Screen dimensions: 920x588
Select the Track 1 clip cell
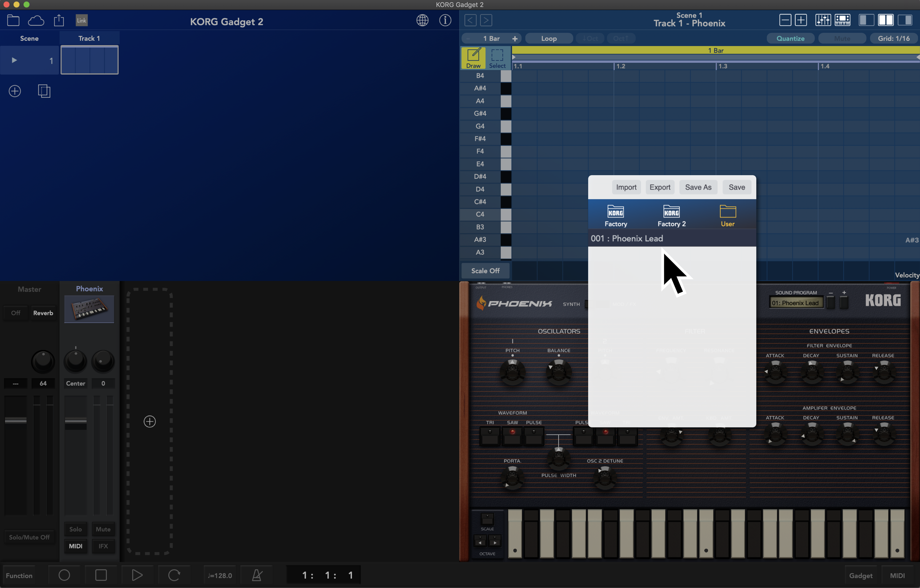(89, 60)
